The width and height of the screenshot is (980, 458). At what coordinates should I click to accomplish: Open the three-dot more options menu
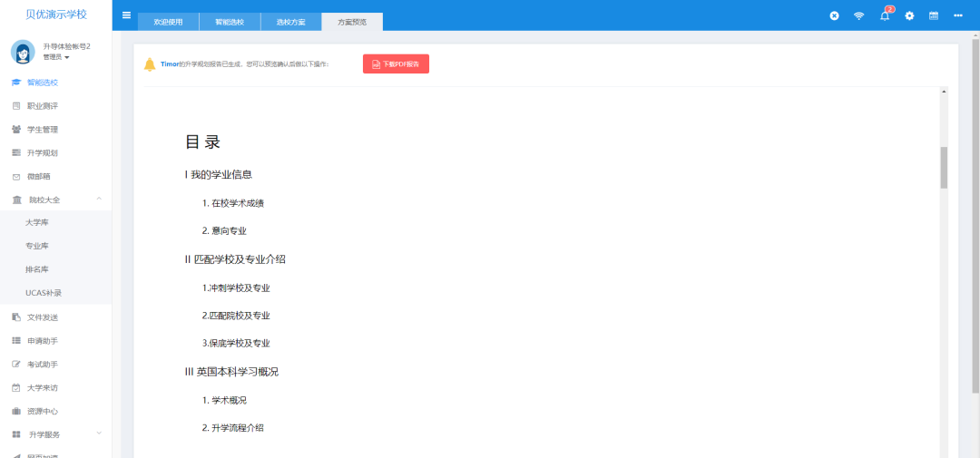click(x=957, y=15)
